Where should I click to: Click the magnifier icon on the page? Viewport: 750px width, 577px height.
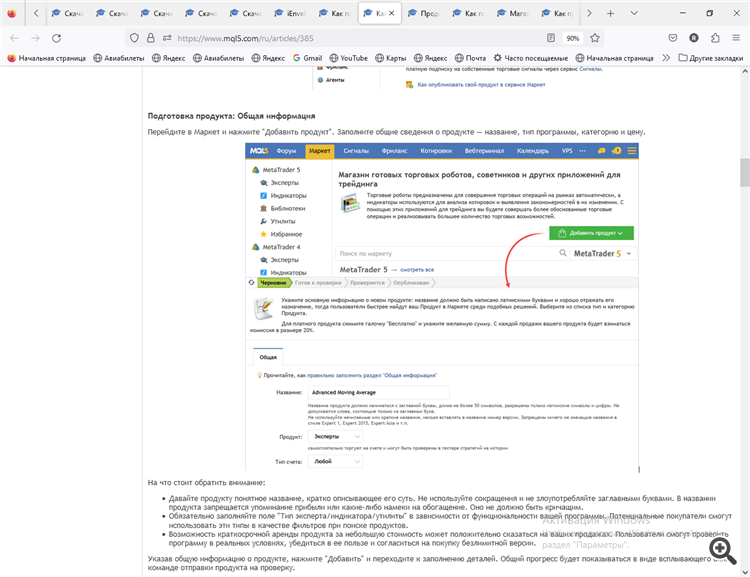pyautogui.click(x=718, y=548)
